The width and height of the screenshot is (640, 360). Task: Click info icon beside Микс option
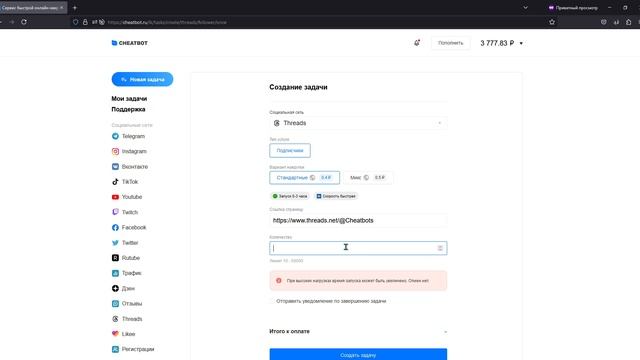[x=366, y=178]
